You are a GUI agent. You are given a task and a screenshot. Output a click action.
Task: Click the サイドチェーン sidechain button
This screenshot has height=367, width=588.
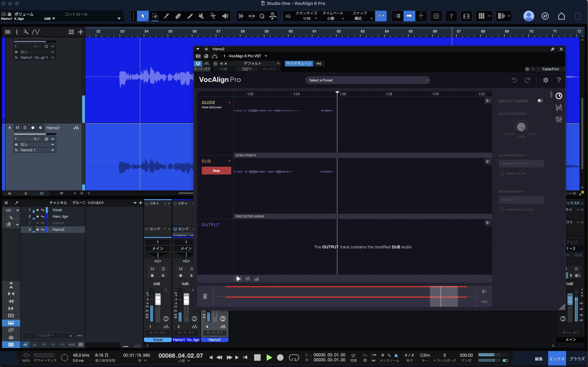(x=299, y=63)
